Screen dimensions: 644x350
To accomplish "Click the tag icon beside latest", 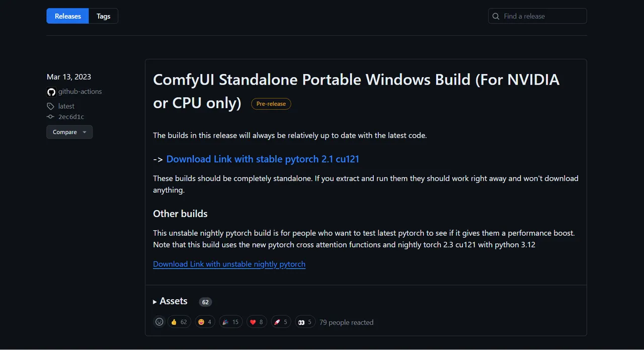I will coord(50,106).
